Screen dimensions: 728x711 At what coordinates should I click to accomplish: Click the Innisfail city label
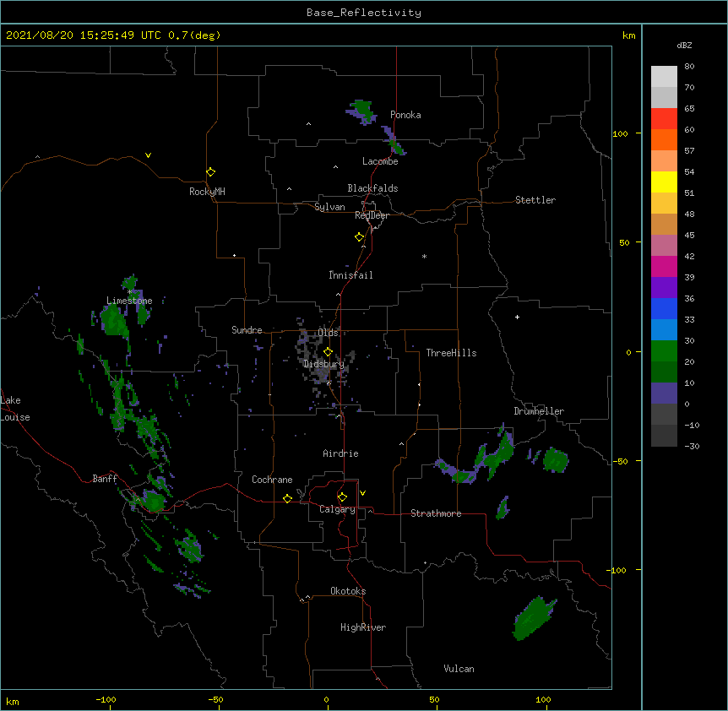[x=350, y=275]
